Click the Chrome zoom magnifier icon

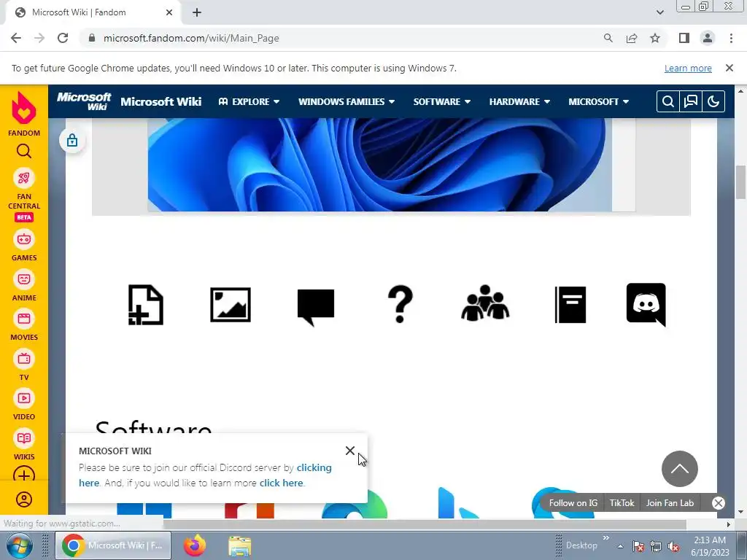pos(608,38)
